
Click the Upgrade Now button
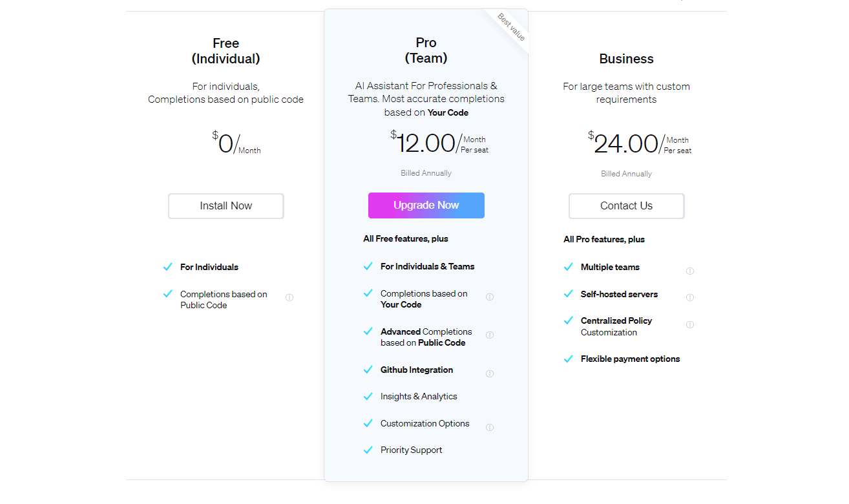426,205
